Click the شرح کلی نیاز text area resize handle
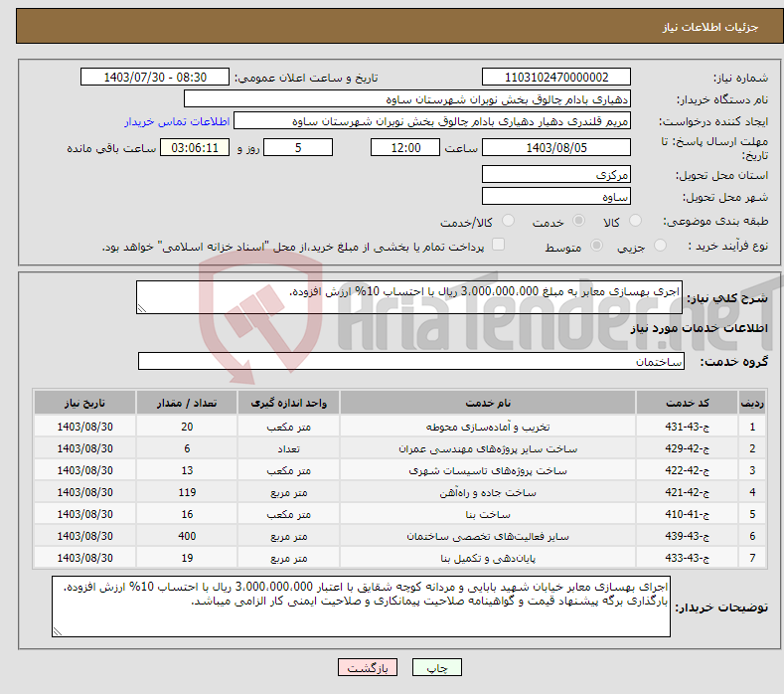 pos(142,308)
